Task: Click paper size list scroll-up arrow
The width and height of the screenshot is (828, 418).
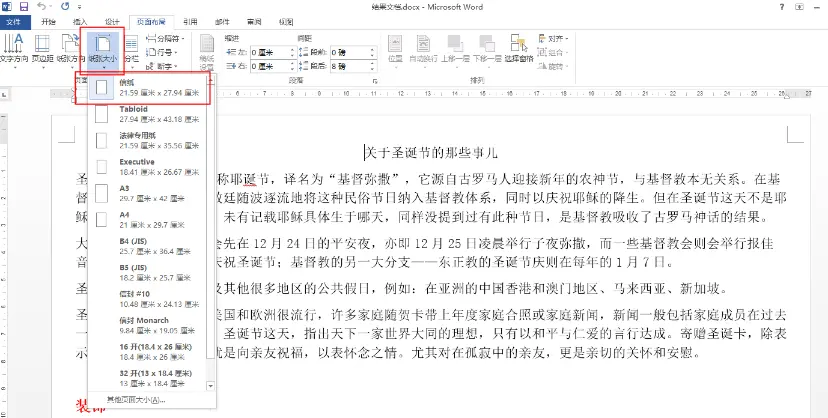Action: point(211,79)
